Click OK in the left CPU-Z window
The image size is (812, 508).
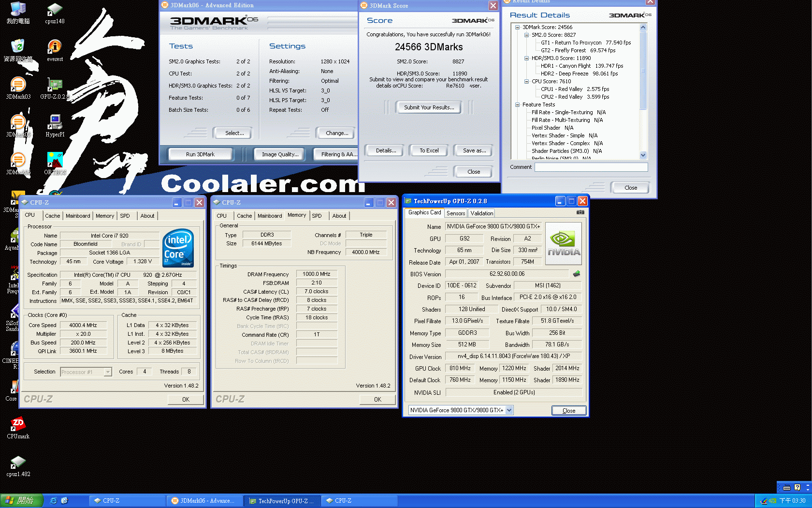coord(186,400)
